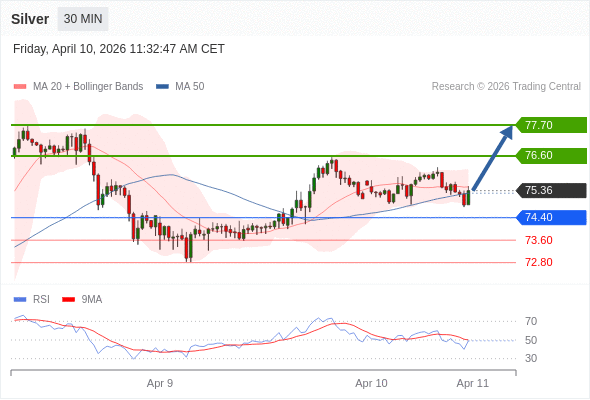Click the pink MA 20 legend swatch

click(x=20, y=87)
